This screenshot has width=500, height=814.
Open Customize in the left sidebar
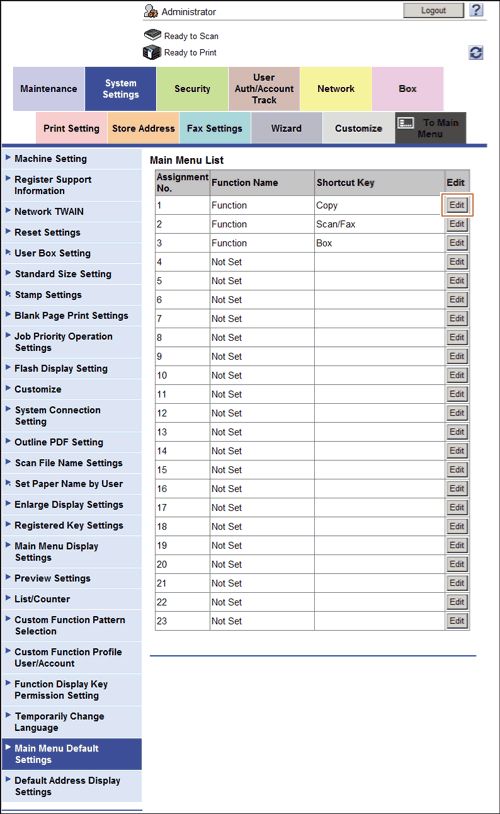point(71,389)
